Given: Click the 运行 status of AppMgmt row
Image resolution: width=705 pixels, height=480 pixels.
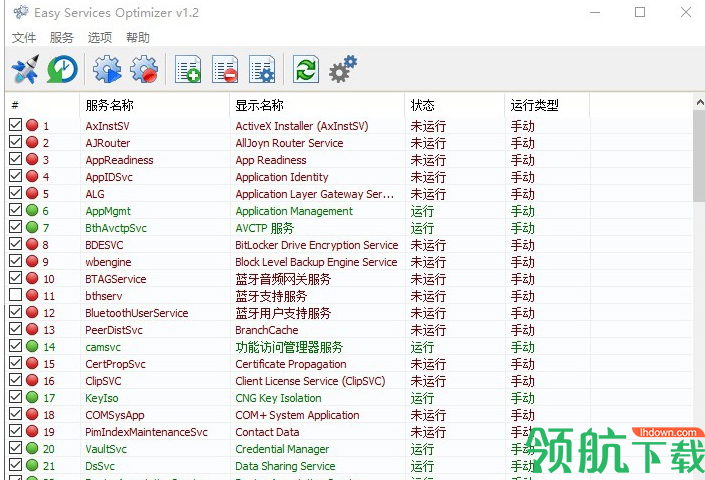Looking at the screenshot, I should pos(422,211).
